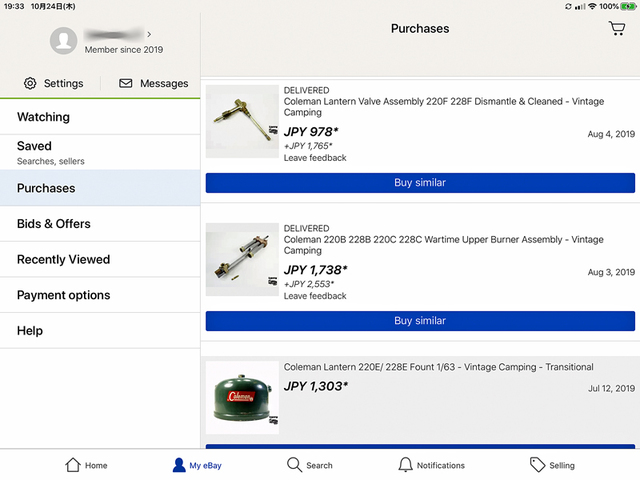
Task: Select Bids & Offers menu item
Action: pyautogui.click(x=100, y=224)
